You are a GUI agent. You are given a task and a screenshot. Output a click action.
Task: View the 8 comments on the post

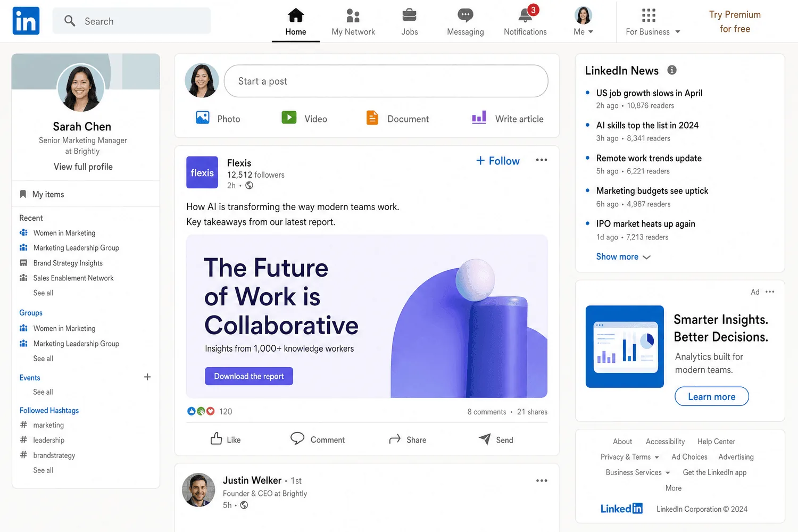pyautogui.click(x=487, y=412)
